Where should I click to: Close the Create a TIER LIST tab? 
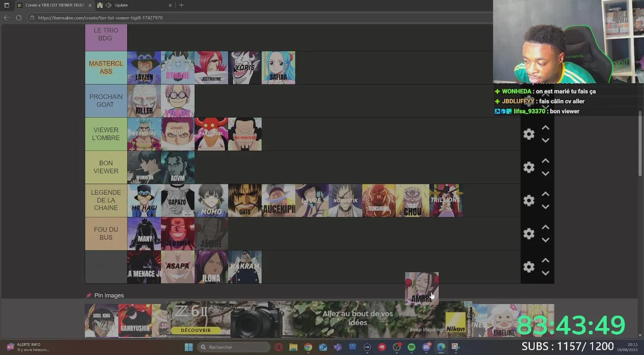click(x=91, y=5)
